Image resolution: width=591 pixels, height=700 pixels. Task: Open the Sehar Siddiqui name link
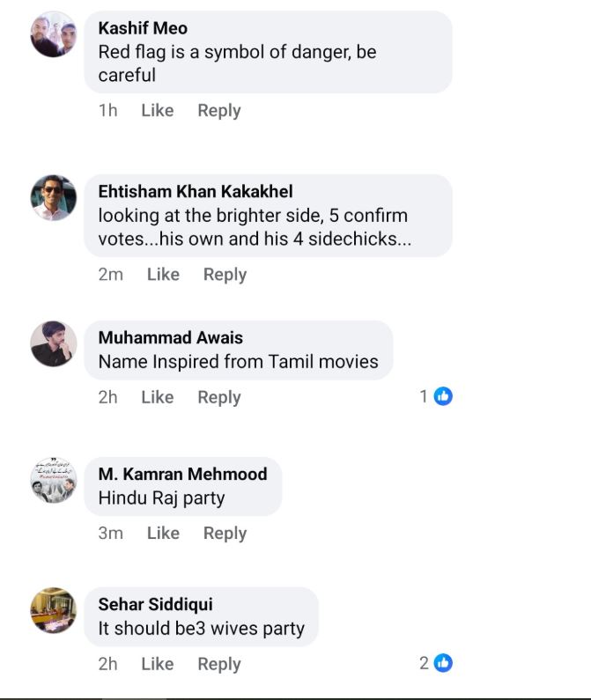(155, 605)
